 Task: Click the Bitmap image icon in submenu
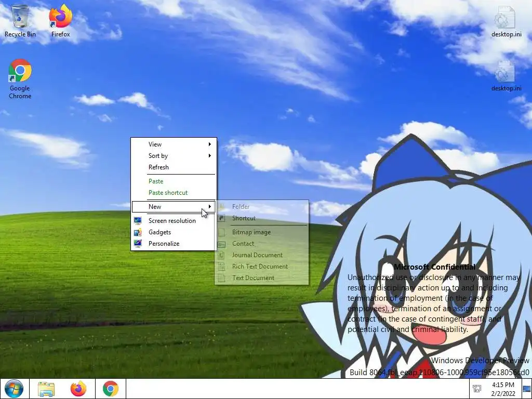pyautogui.click(x=221, y=232)
